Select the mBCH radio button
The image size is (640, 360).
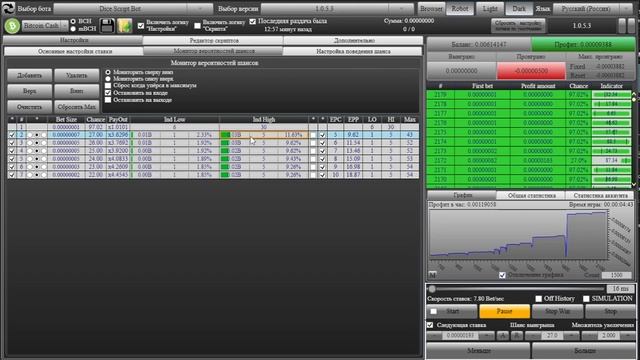point(73,29)
